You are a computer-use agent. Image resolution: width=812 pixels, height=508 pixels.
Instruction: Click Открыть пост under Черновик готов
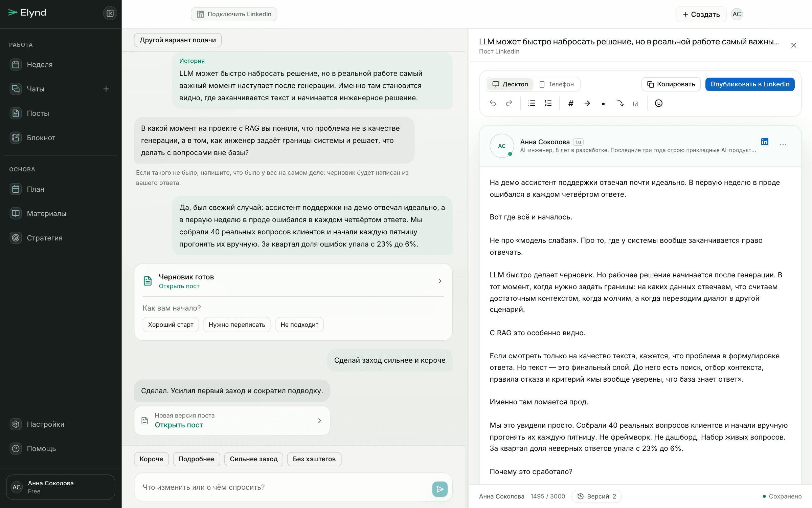(x=179, y=286)
